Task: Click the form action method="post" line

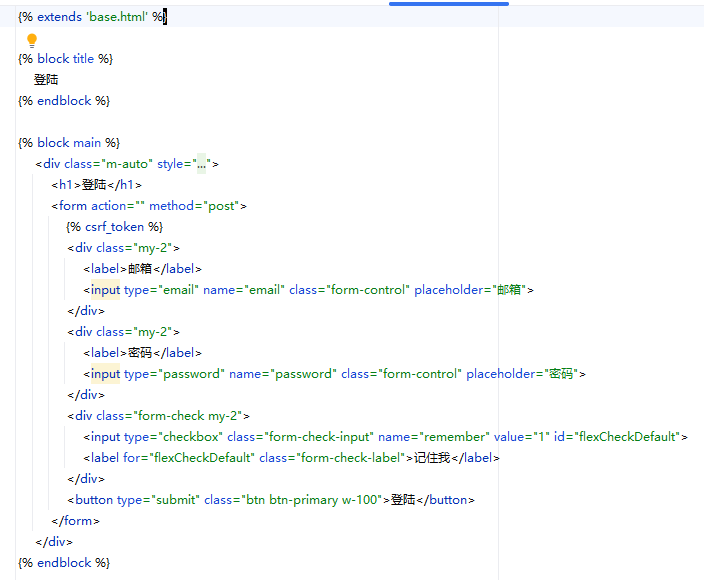Action: tap(149, 206)
